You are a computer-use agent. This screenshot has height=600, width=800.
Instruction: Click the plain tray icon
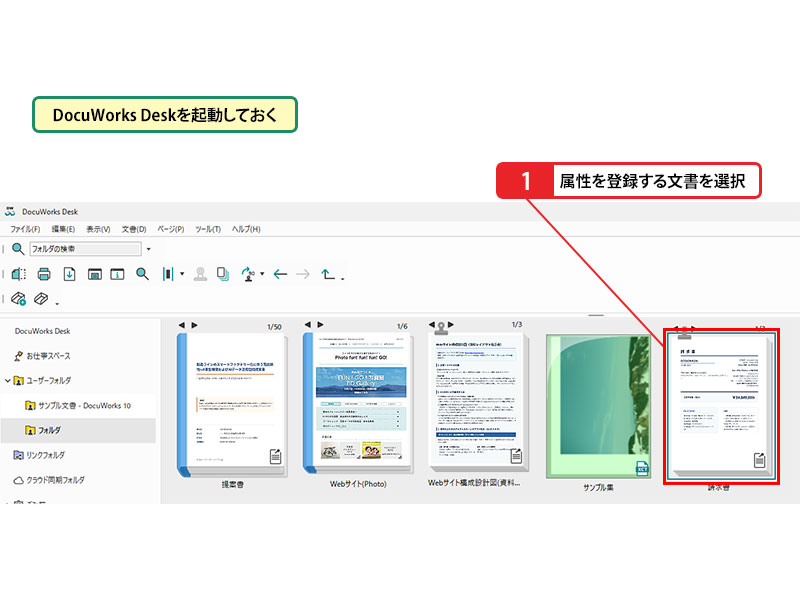pyautogui.click(x=41, y=298)
